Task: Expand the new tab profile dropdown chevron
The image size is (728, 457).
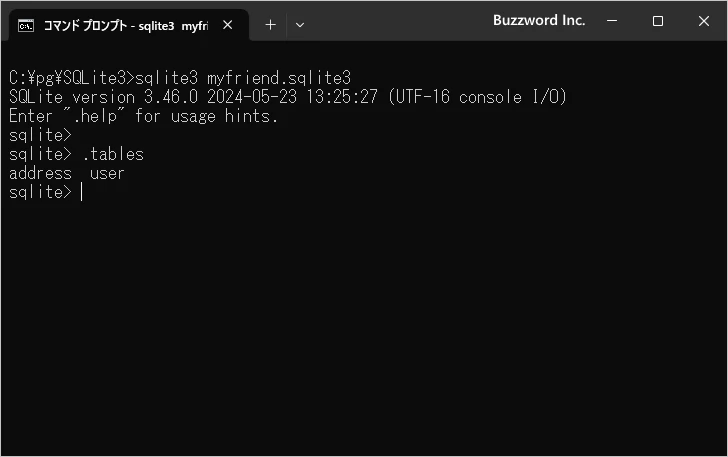Action: (300, 24)
